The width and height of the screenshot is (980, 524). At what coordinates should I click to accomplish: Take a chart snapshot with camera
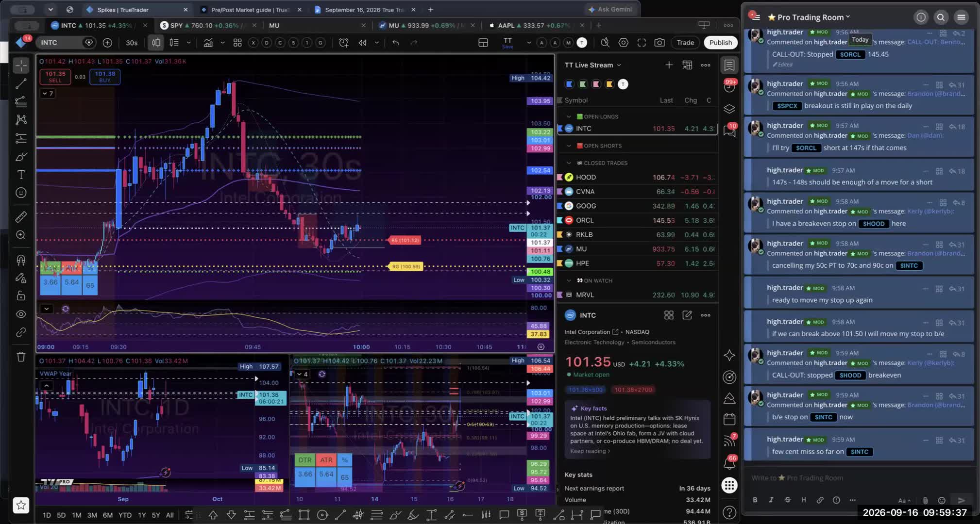pyautogui.click(x=659, y=43)
